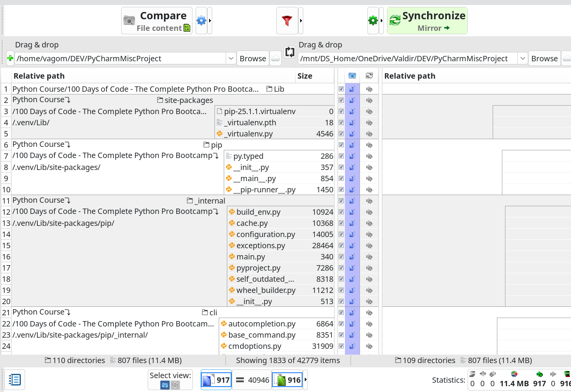
Task: Click the '110 directories' status text
Action: point(79,360)
